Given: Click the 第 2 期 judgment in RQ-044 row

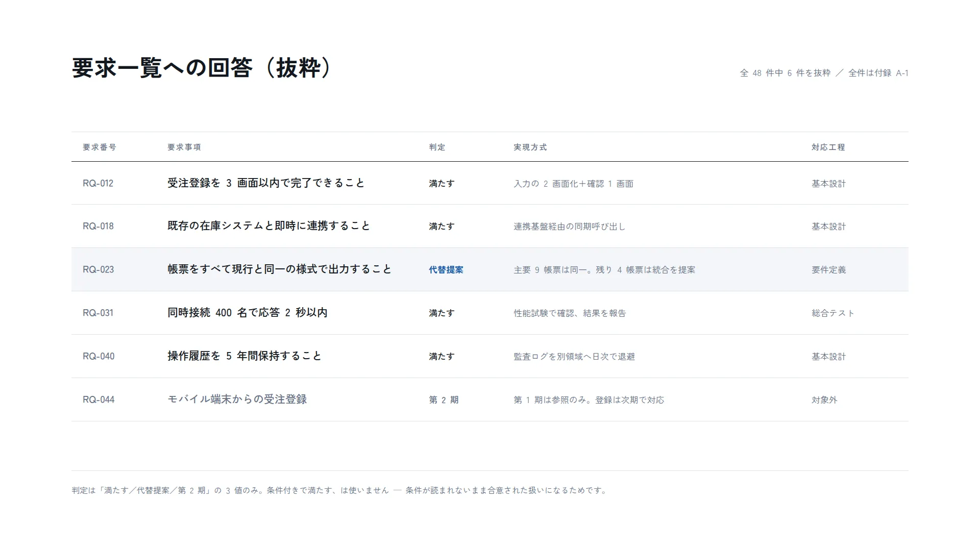Looking at the screenshot, I should tap(444, 399).
